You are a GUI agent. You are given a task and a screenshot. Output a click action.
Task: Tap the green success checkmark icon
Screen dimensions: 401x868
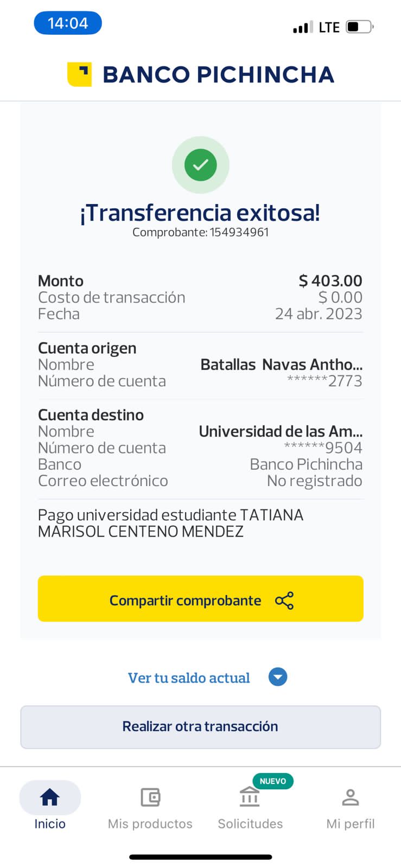point(201,164)
